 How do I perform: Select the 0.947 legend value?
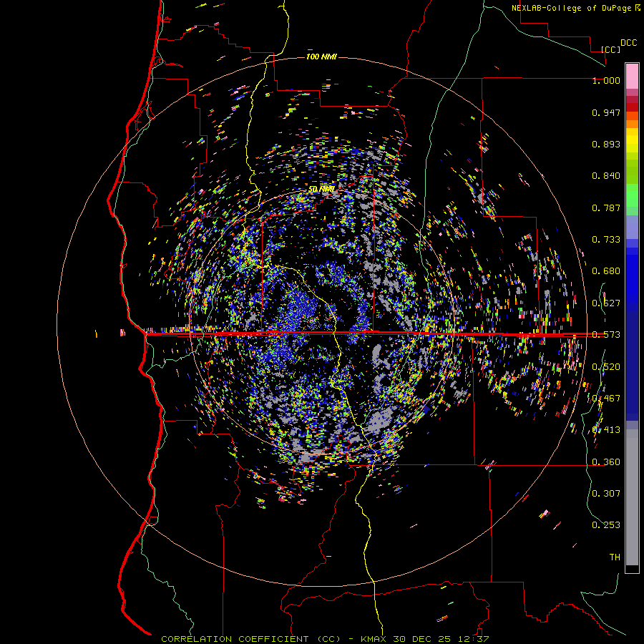coord(606,112)
